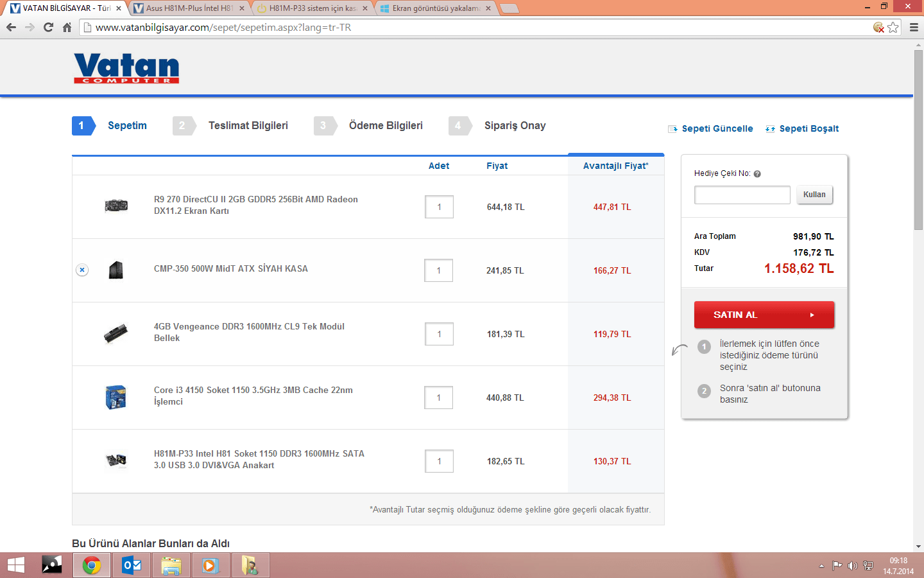
Task: Switch to the H81M-P33 sistem için tab
Action: click(312, 8)
